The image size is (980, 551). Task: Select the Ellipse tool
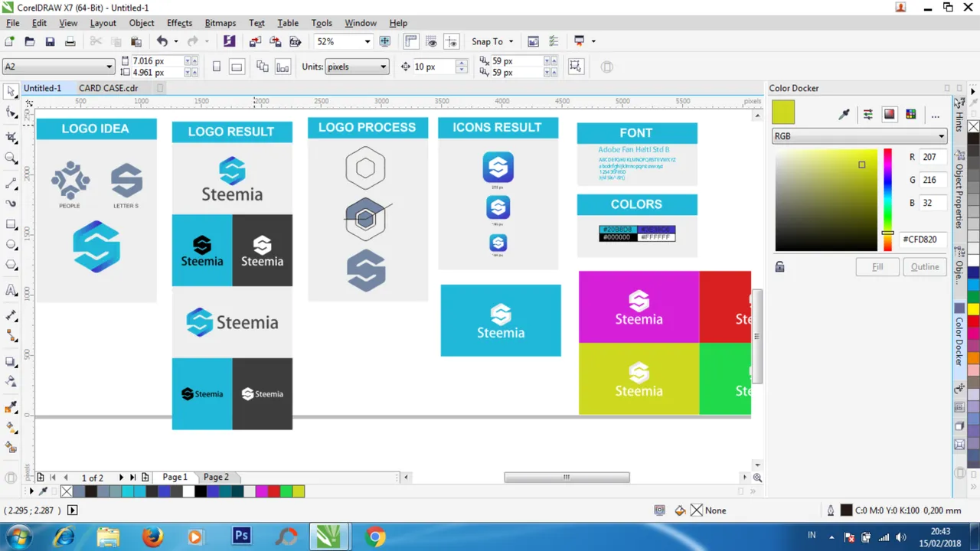coord(11,245)
